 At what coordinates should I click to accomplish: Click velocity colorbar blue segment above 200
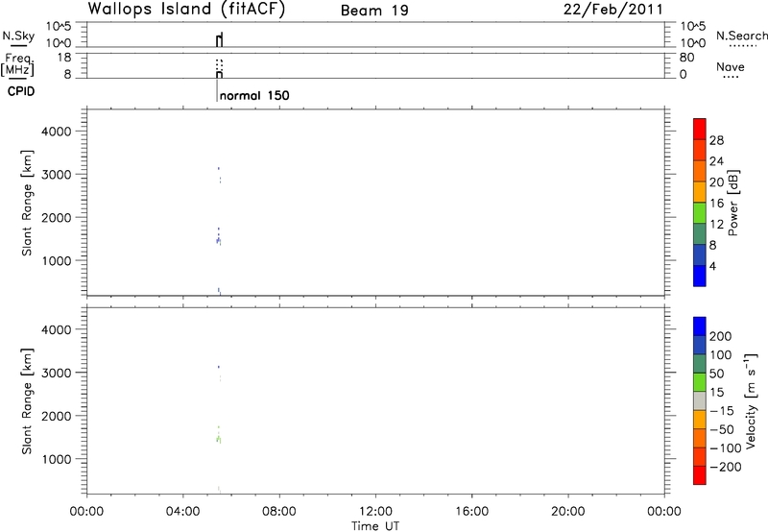click(700, 326)
